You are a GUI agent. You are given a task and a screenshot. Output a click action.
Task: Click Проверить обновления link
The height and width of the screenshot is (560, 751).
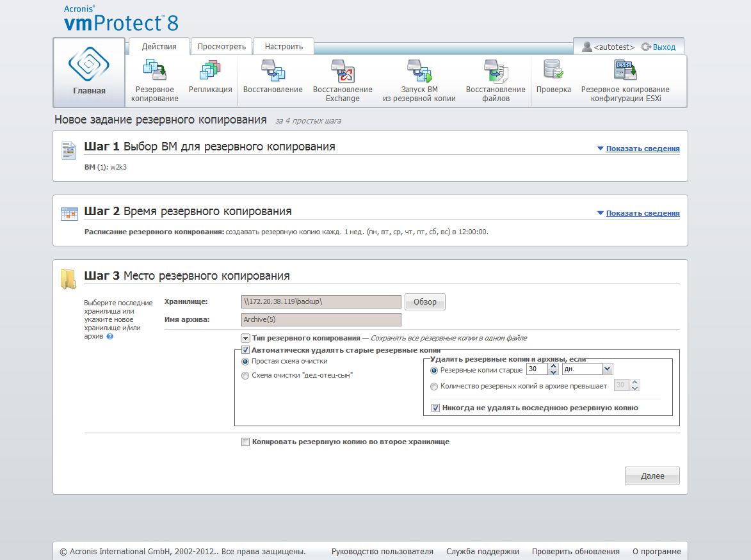[576, 552]
